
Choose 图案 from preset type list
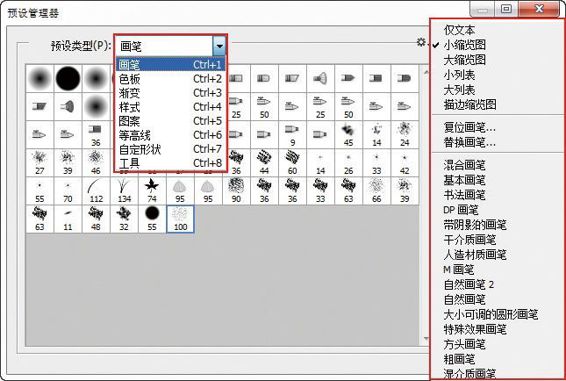[x=170, y=121]
